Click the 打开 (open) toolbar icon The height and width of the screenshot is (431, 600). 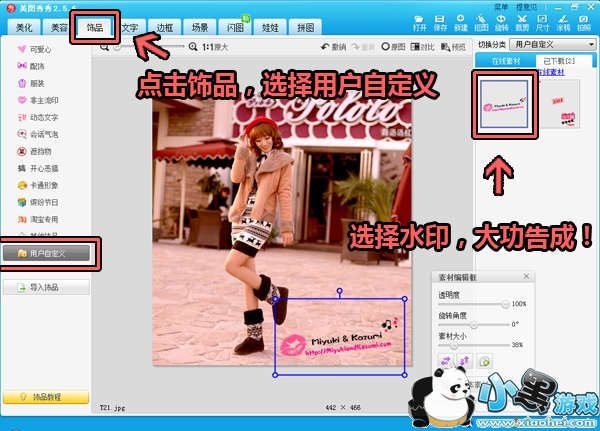(x=419, y=23)
